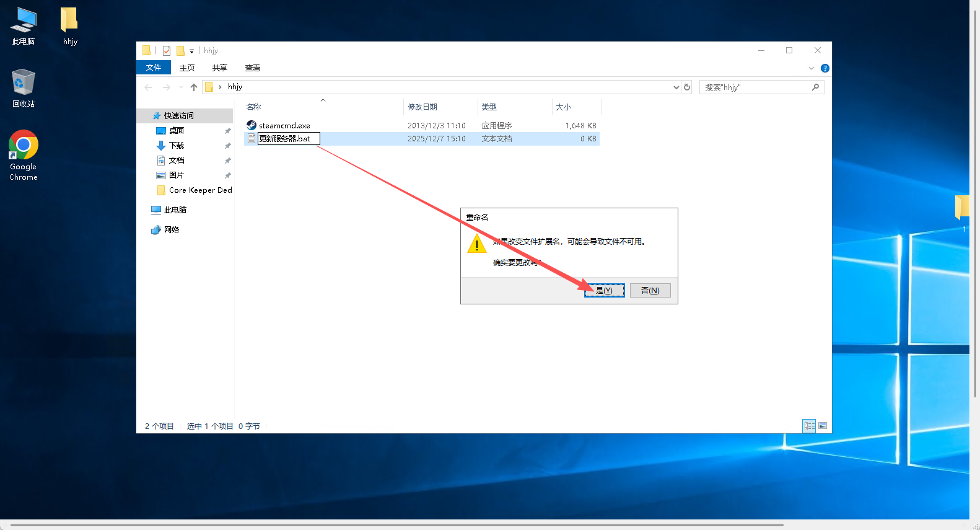Open the 共享 ribbon tab
The height and width of the screenshot is (530, 980).
pyautogui.click(x=219, y=68)
